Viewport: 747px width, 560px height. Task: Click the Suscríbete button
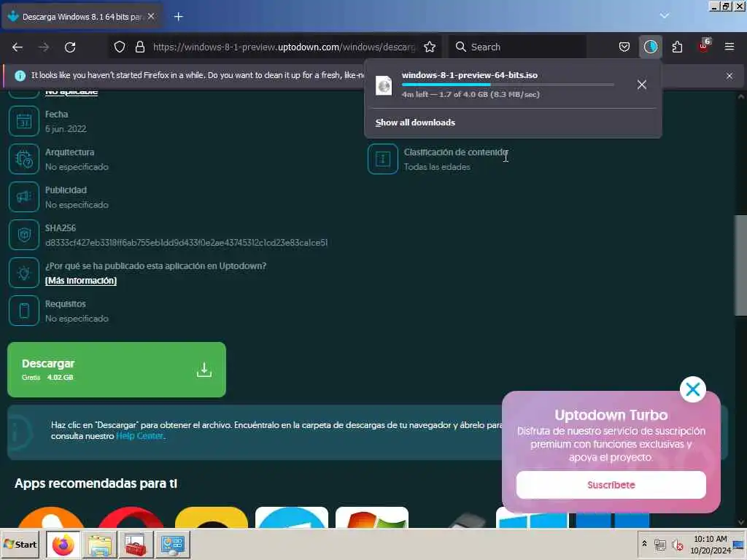[611, 485]
